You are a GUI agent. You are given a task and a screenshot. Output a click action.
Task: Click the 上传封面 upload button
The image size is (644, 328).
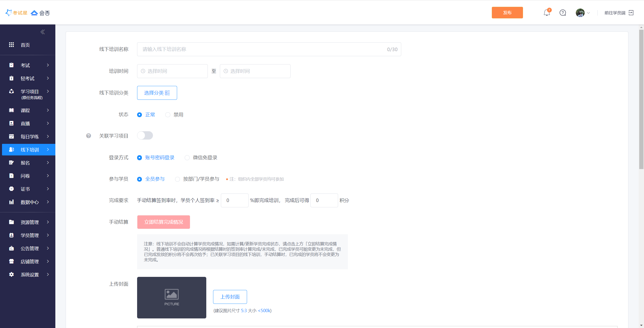[230, 297]
